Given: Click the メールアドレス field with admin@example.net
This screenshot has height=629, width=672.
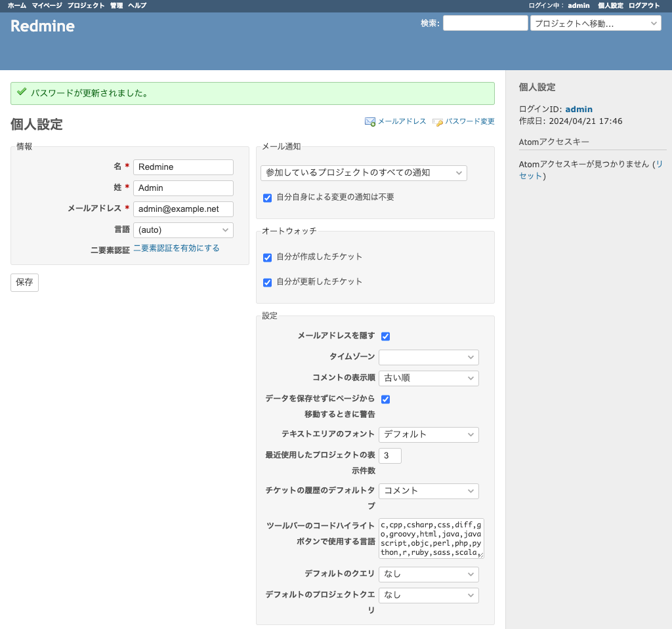Looking at the screenshot, I should tap(183, 209).
